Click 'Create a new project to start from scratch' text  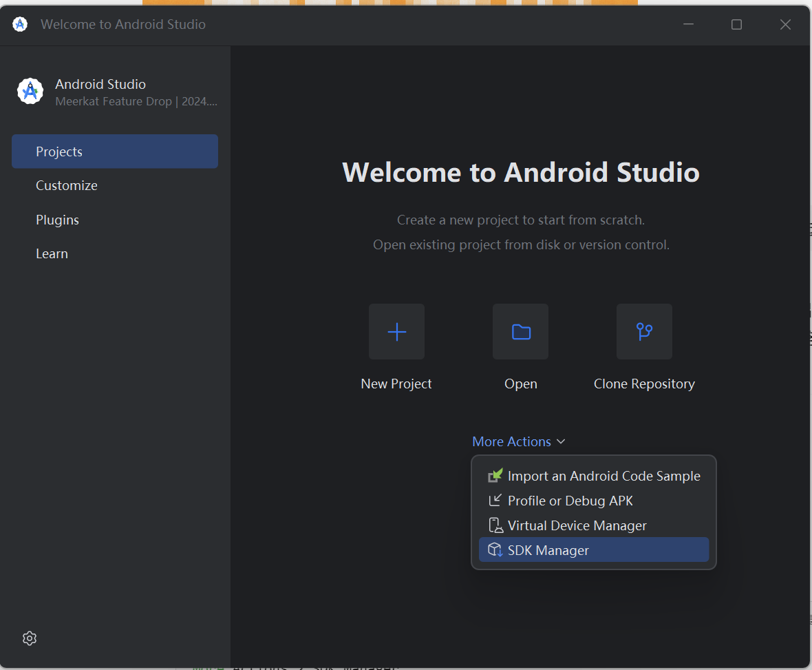tap(521, 220)
